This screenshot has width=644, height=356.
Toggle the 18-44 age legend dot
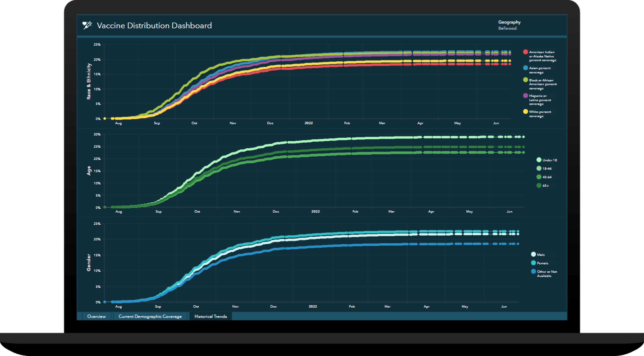539,168
